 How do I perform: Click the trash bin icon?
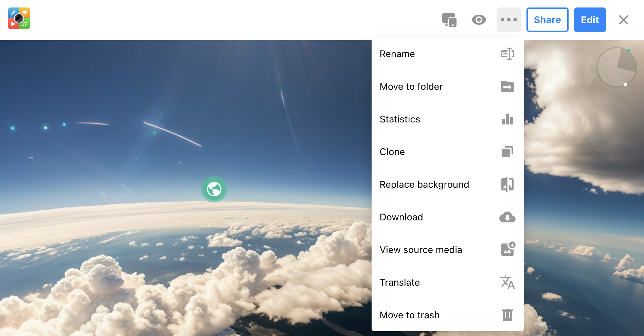507,315
